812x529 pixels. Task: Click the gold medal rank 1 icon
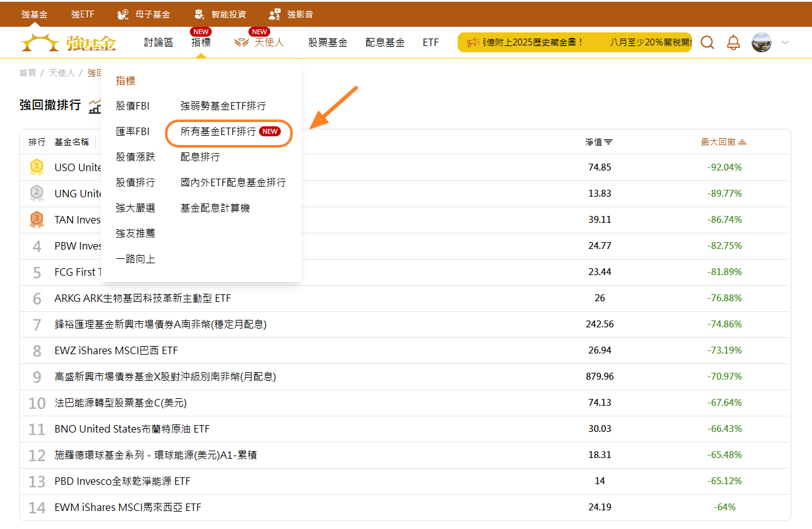37,167
